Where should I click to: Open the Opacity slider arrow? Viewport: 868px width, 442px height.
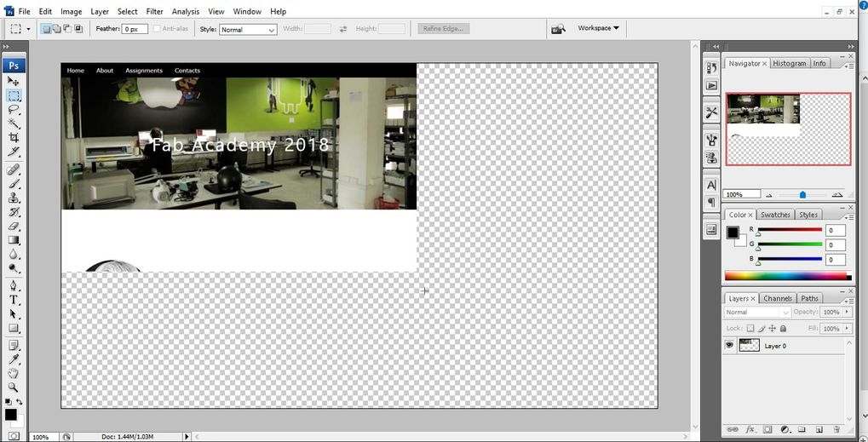coord(847,312)
